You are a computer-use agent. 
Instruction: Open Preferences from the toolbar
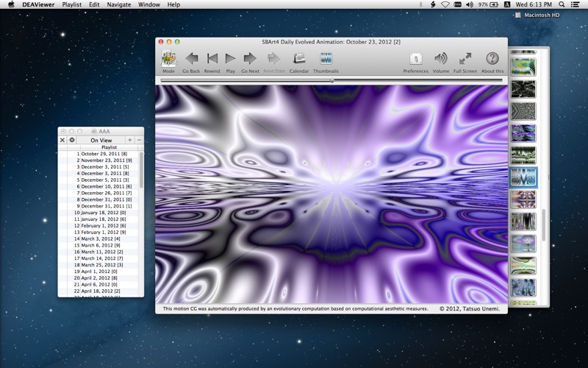pos(415,59)
